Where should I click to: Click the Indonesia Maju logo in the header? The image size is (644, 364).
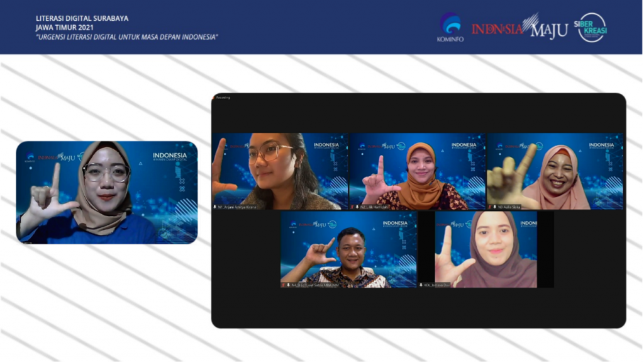coord(519,28)
